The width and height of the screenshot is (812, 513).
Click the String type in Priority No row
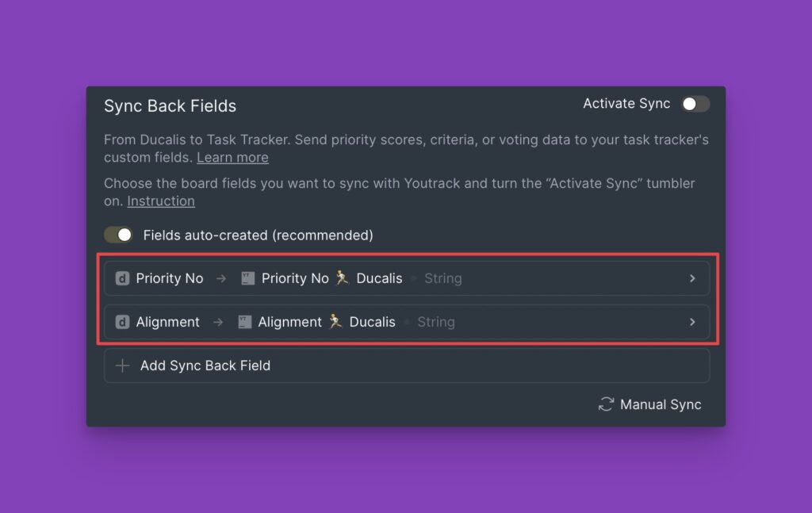442,278
